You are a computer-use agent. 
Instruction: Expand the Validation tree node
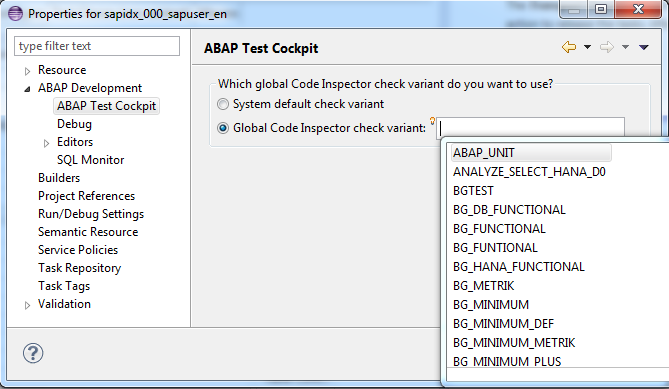click(x=27, y=305)
